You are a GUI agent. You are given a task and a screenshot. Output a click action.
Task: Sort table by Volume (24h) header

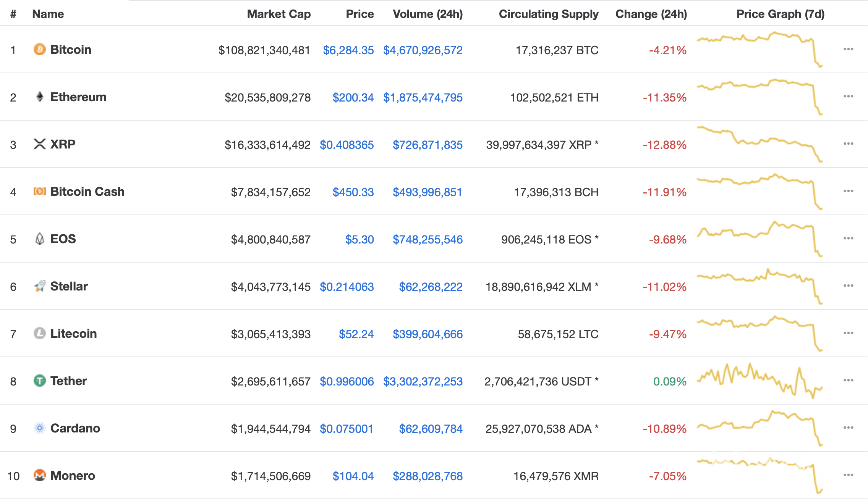(x=428, y=14)
